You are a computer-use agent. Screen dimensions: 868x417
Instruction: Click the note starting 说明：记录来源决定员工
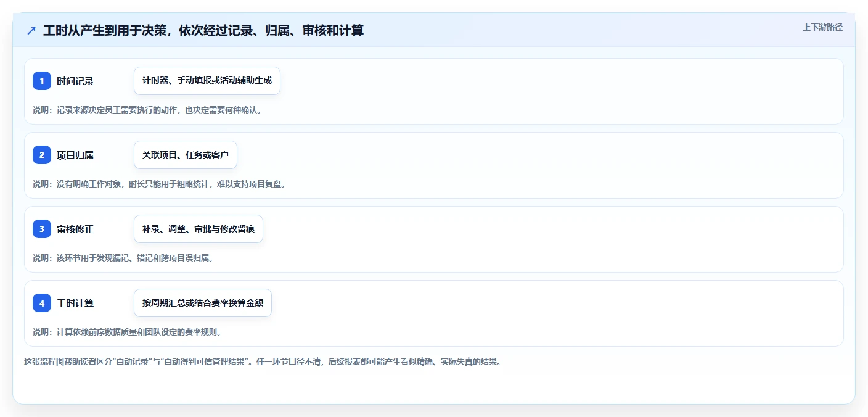(x=147, y=110)
